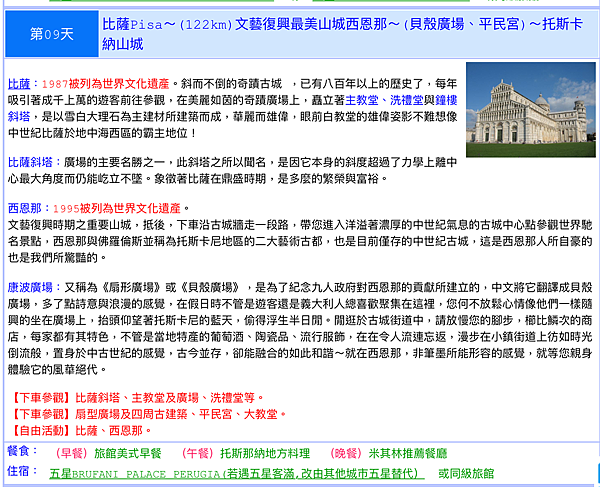
Task: Open the 比薩 underlined link
Action: [x=19, y=84]
